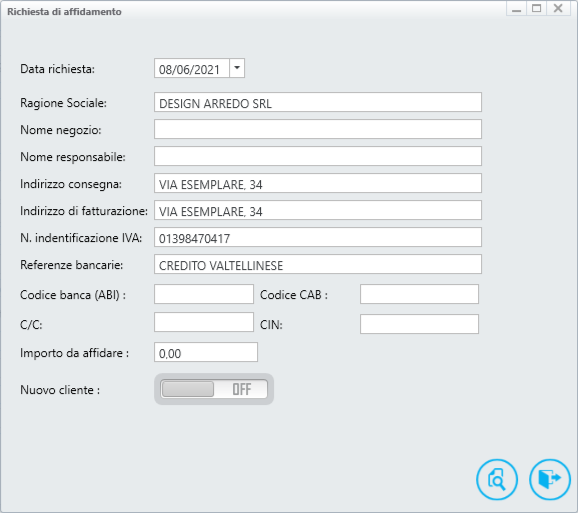
Task: Focus the Codice banca (ABI) field
Action: click(x=204, y=294)
